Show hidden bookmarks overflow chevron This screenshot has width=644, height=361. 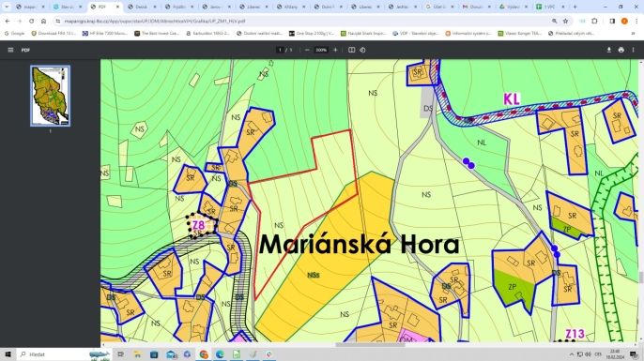click(x=633, y=33)
